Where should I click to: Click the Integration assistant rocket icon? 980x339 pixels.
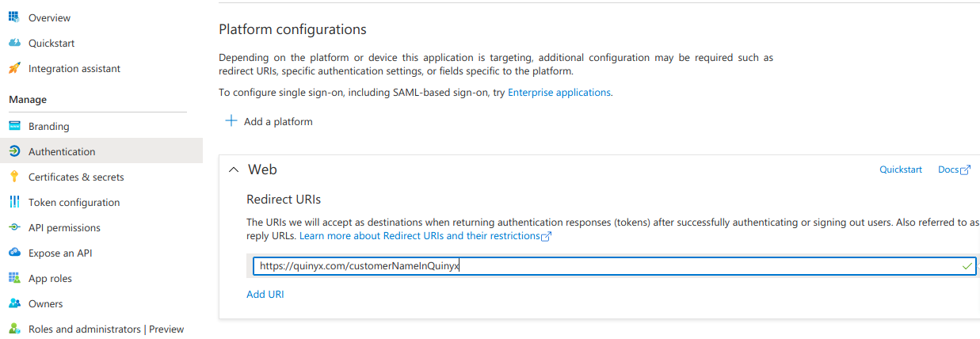(x=13, y=68)
